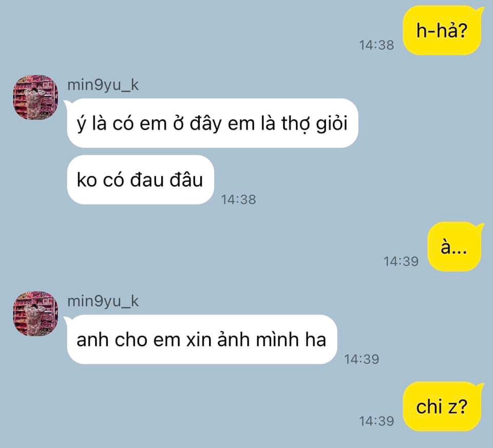Click the 14:39 timestamp beside 'à...'

click(401, 261)
